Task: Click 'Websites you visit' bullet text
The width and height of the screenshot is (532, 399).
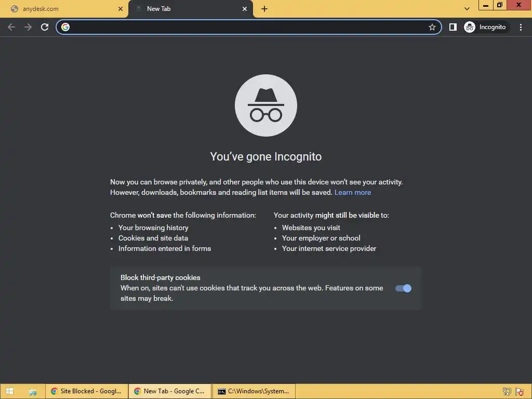Action: (311, 228)
